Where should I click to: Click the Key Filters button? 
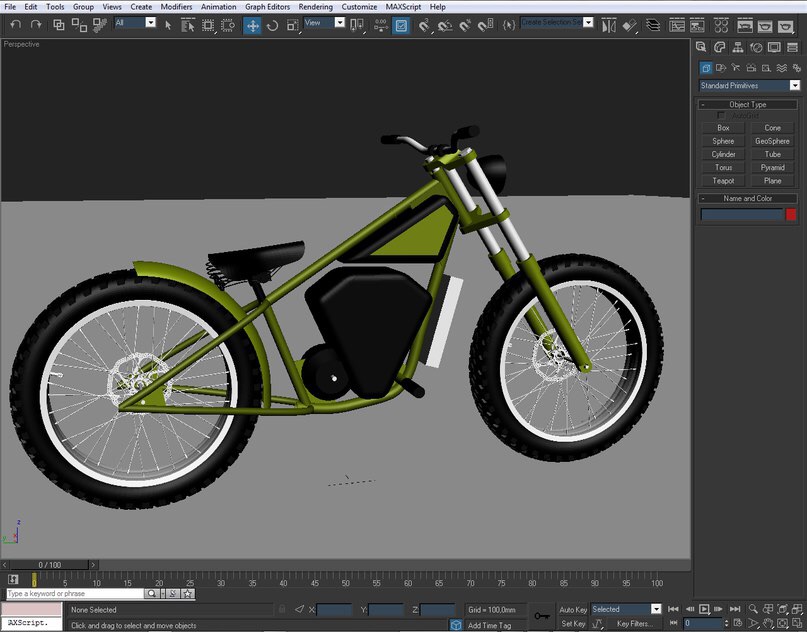pyautogui.click(x=634, y=624)
